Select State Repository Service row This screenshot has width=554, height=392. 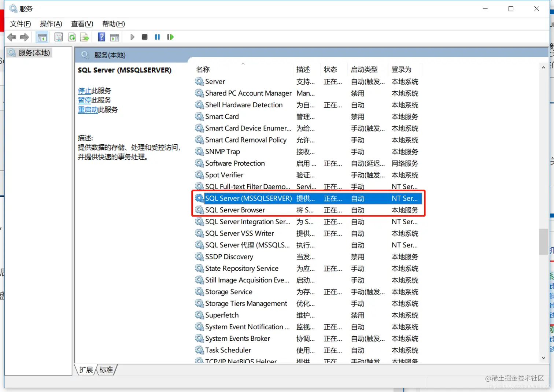click(x=308, y=268)
